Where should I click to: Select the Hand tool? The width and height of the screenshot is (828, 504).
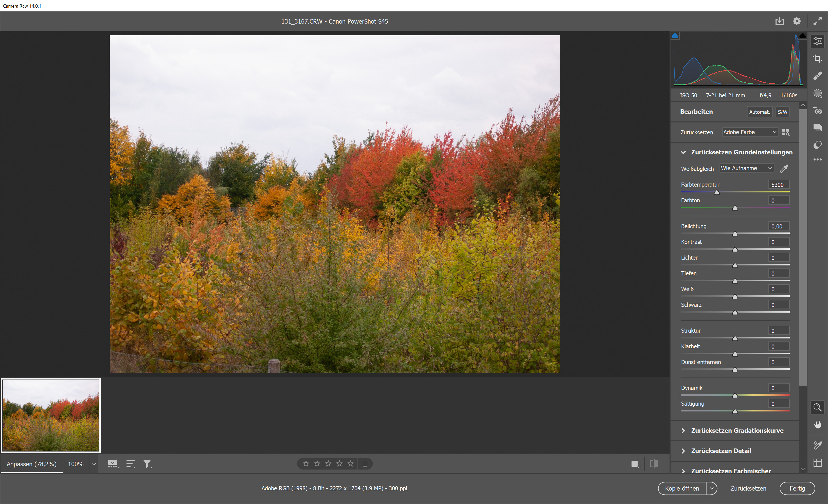(817, 425)
